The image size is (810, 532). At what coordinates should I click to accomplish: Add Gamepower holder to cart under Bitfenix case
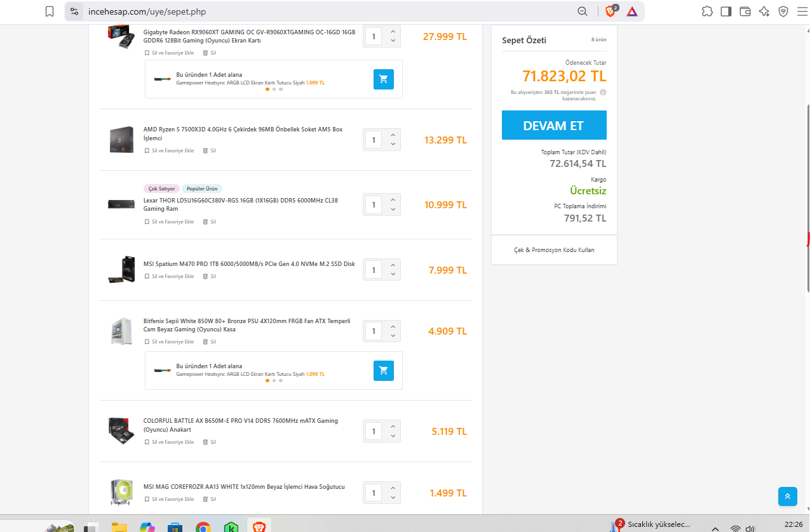tap(383, 371)
